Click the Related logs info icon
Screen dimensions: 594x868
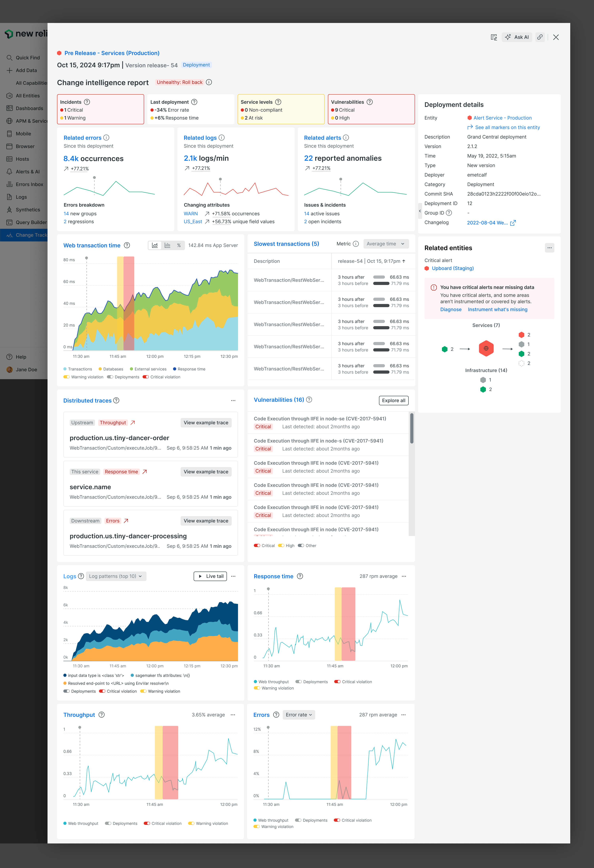(222, 138)
